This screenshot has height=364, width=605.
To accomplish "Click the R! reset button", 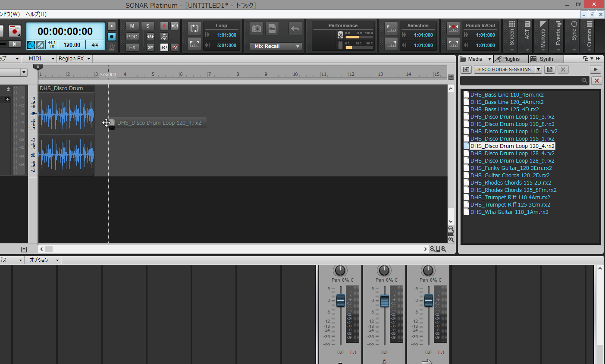I will pyautogui.click(x=164, y=47).
